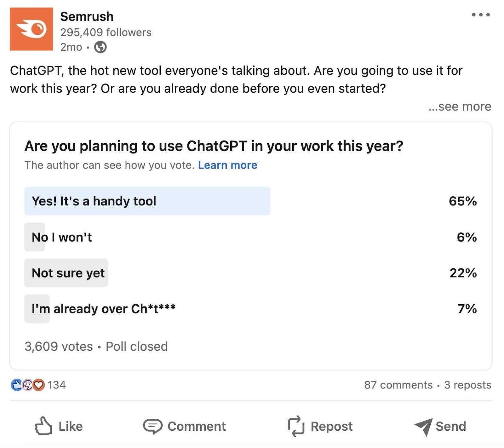The width and height of the screenshot is (504, 448).
Task: Select the No I won't poll option
Action: tap(61, 237)
